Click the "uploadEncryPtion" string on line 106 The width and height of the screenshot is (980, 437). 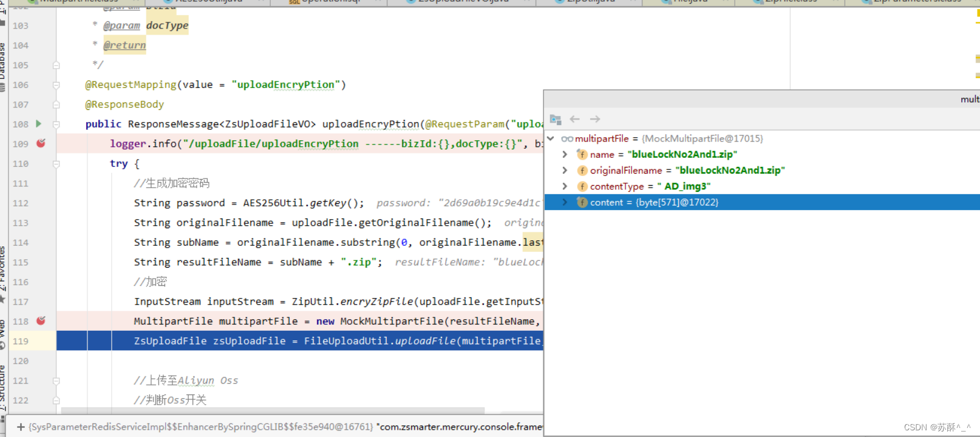(285, 84)
